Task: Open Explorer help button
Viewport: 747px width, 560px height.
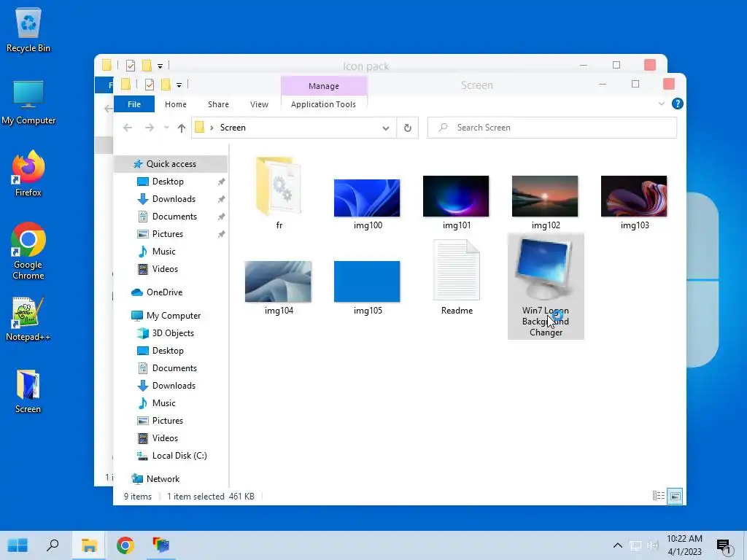Action: click(677, 104)
